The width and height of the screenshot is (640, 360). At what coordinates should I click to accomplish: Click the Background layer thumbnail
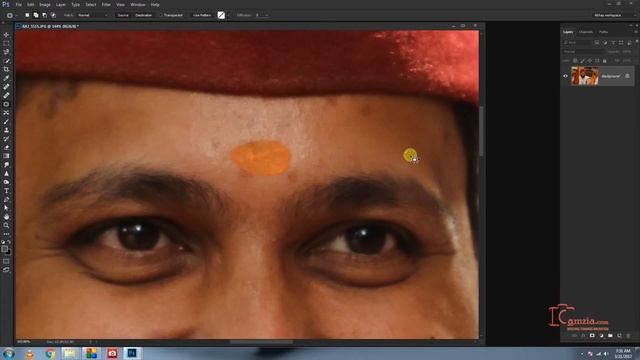coord(584,76)
